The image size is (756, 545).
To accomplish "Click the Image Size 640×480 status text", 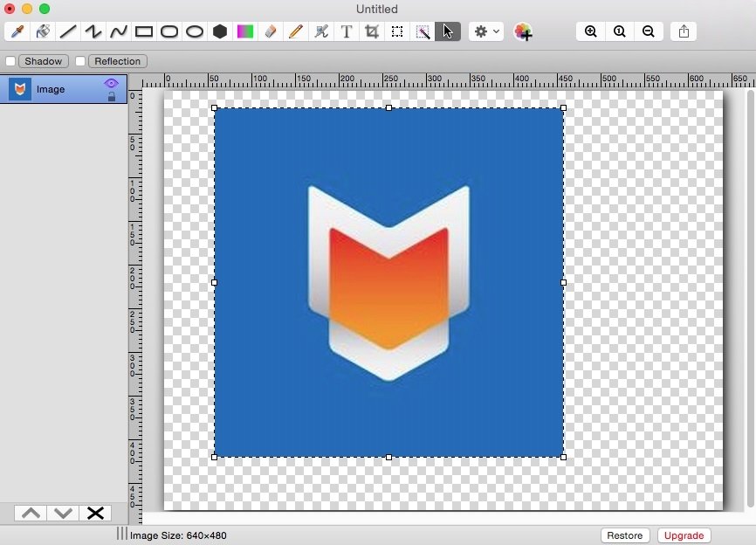I will click(x=178, y=535).
